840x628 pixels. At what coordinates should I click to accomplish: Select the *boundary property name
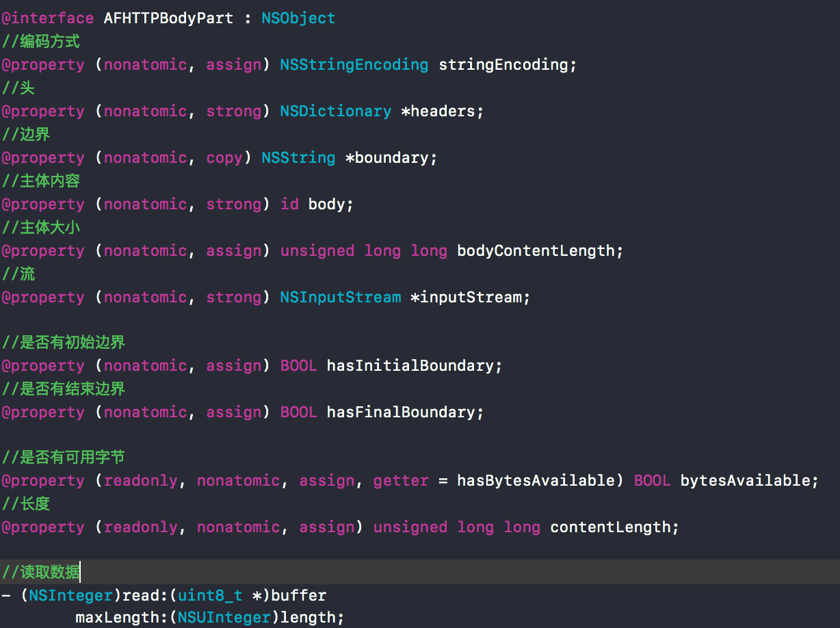[387, 157]
